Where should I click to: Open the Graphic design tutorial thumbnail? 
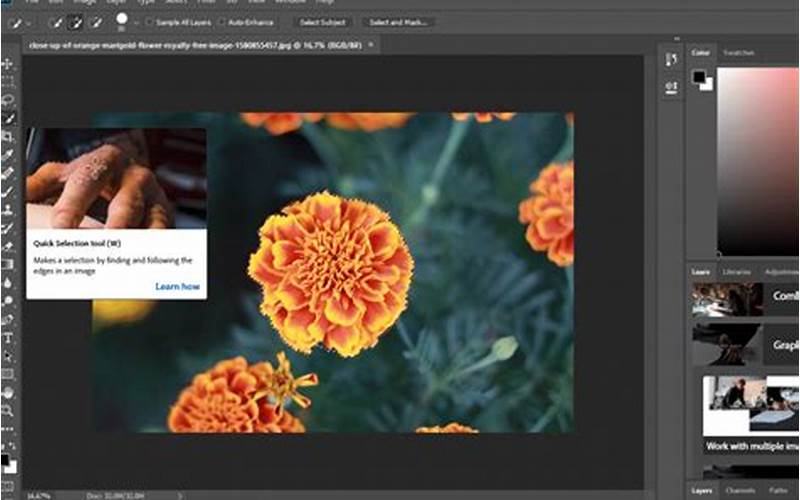728,343
